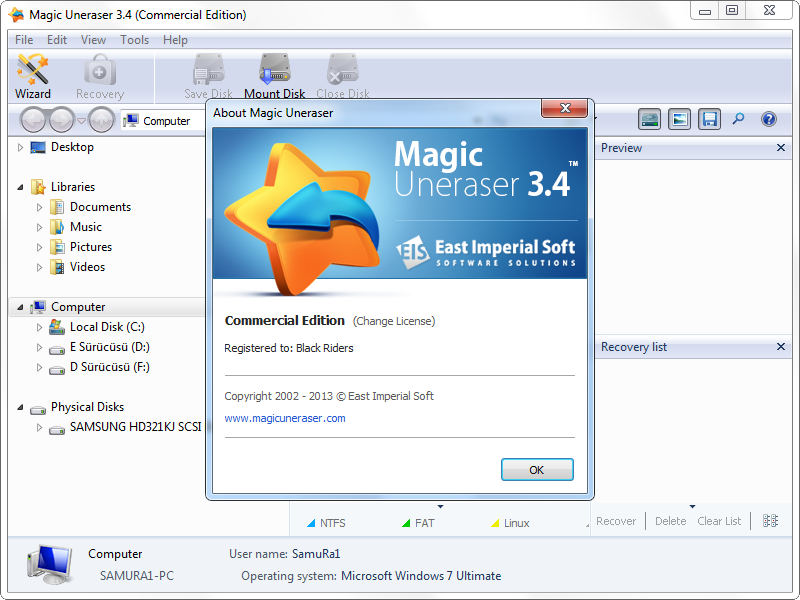
Task: Select the Pictures library icon
Action: (57, 247)
